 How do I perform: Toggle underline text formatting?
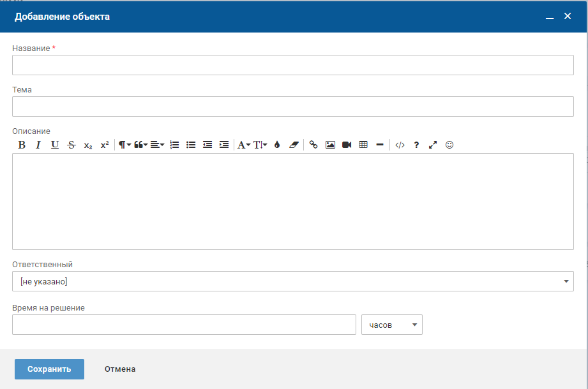coord(55,145)
